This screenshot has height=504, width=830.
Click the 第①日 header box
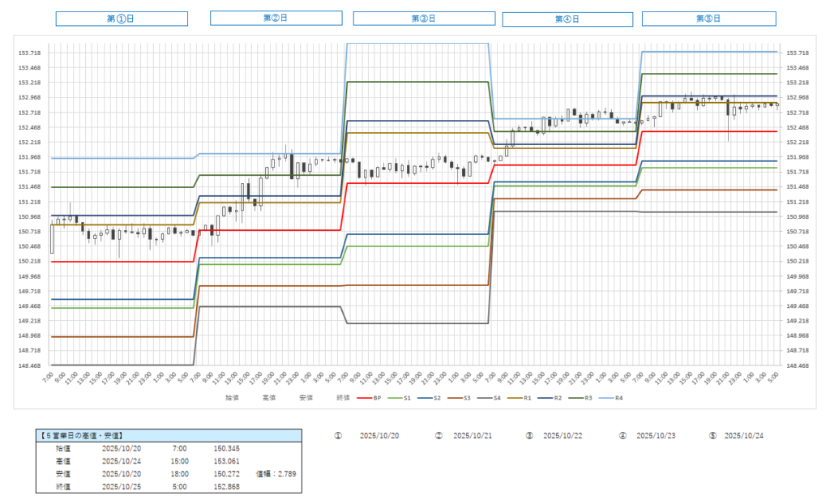122,19
